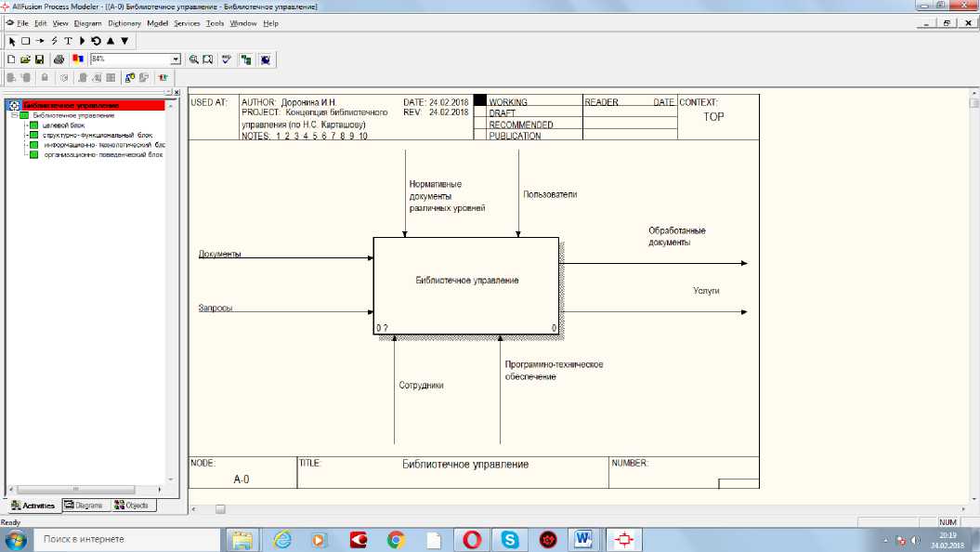Click the diagram horizontal scrollbar thumb

click(220, 509)
